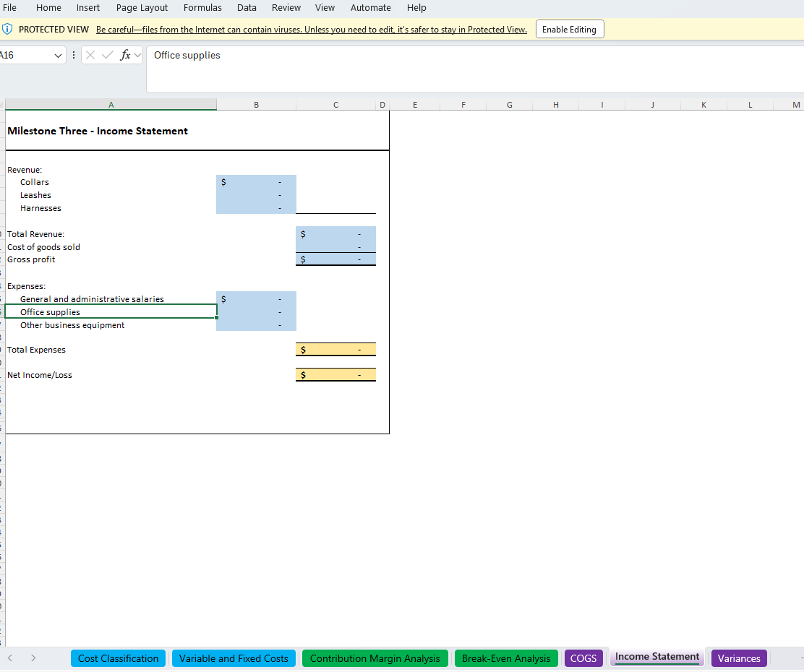This screenshot has height=672, width=804.
Task: Expand the function dropdown next to fx
Action: 137,55
